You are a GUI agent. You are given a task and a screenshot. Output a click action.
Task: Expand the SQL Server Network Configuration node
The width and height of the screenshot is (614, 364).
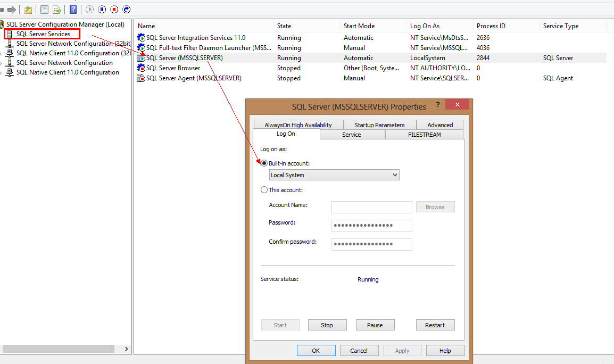pos(1,63)
